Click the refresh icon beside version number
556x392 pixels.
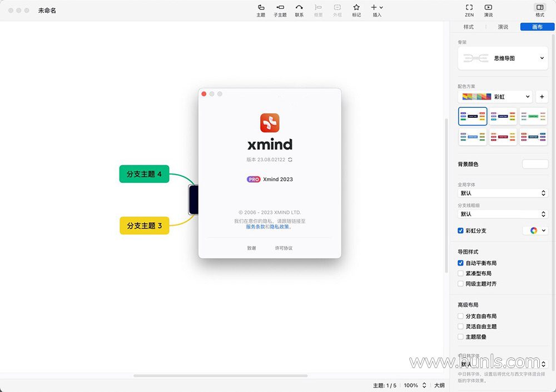(290, 160)
